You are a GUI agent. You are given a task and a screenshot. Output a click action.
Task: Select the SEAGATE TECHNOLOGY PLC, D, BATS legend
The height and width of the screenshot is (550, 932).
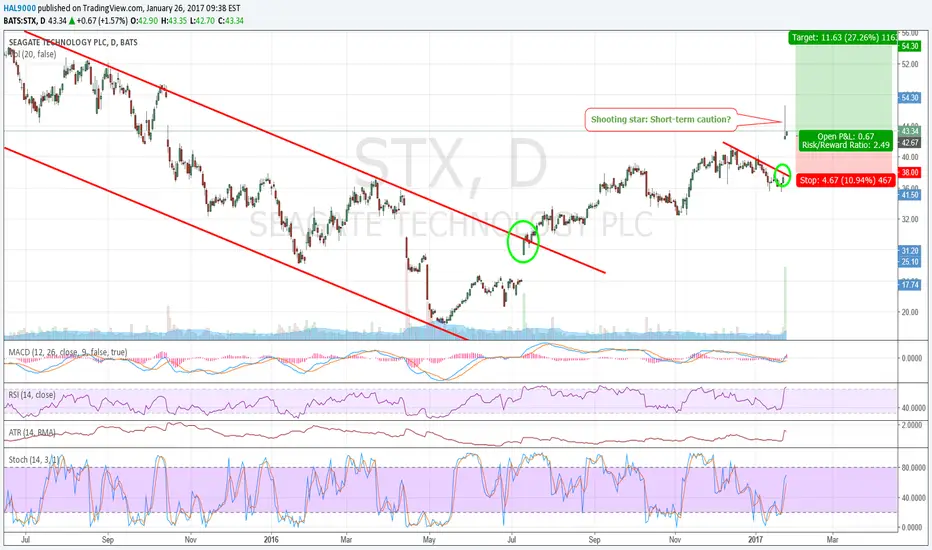point(73,42)
